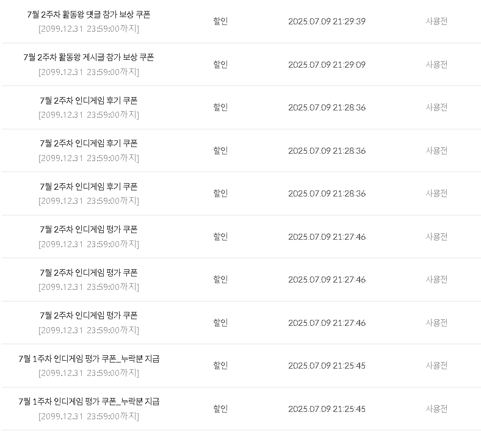
Task: Open the last 7월 1주차 누락분 지급 coupon
Action: click(89, 402)
